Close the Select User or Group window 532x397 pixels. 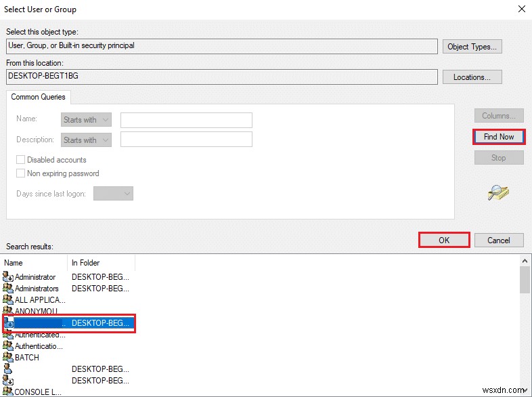522,9
